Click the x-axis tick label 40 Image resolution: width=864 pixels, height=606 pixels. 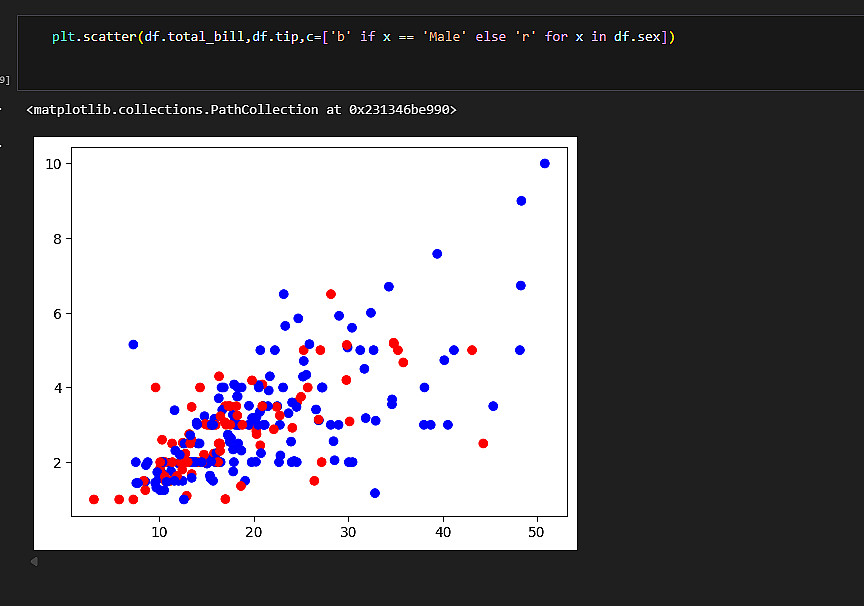pos(443,532)
